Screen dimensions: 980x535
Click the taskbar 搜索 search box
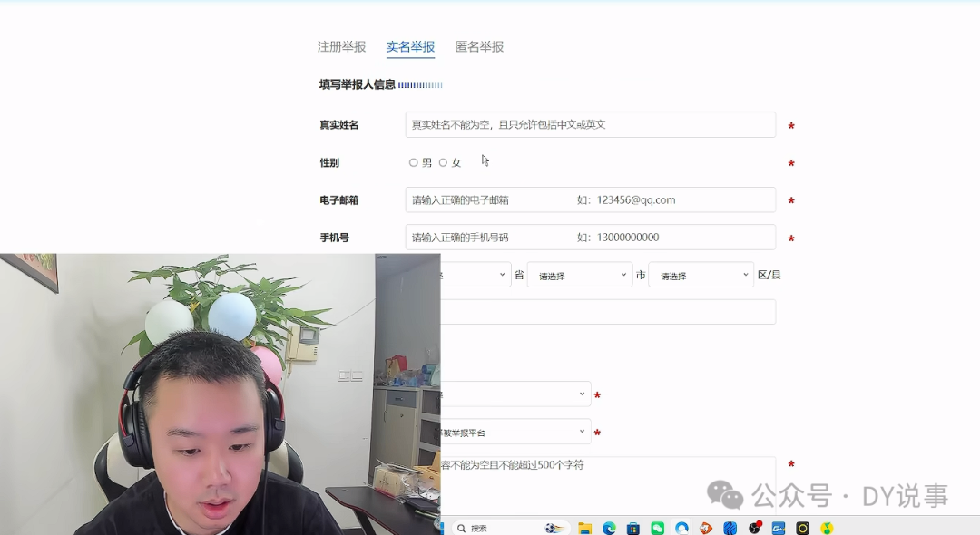click(x=511, y=528)
